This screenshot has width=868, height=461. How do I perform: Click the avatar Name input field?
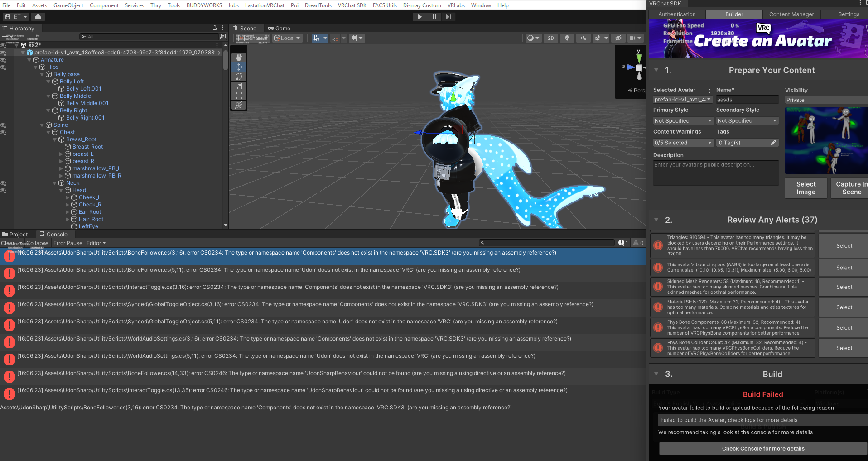(747, 100)
